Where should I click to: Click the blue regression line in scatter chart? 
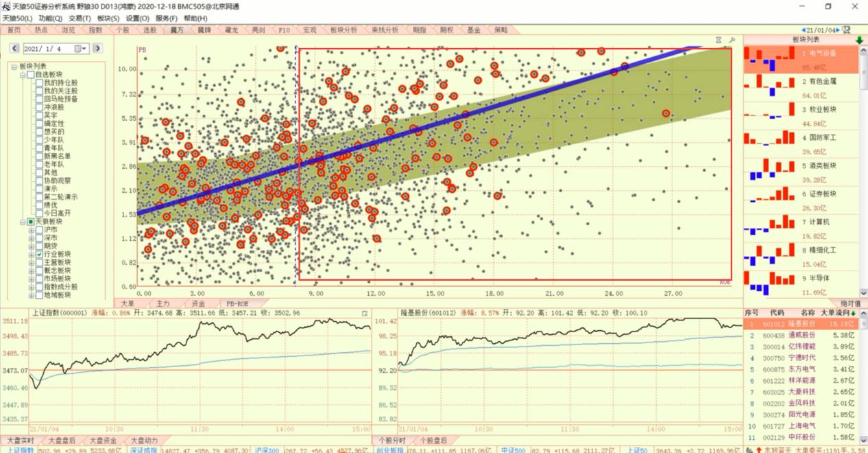419,130
